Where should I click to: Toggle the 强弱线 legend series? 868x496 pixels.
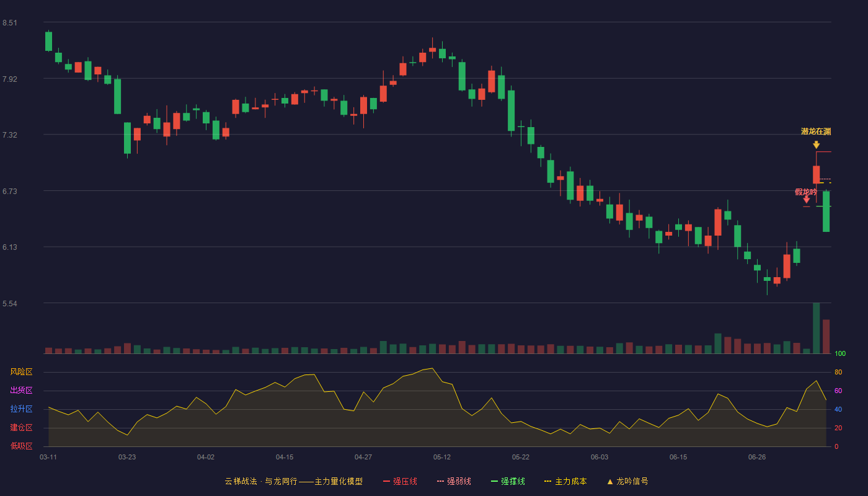[x=454, y=481]
